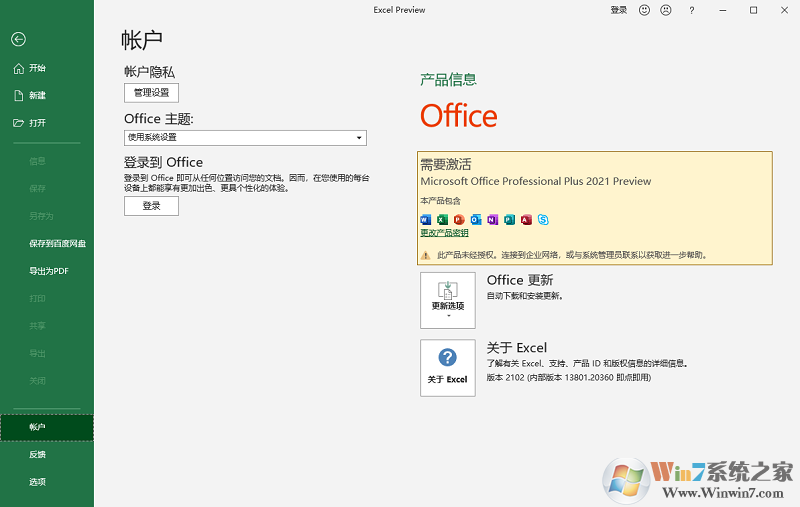Click the 版本 2102 version text
The width and height of the screenshot is (800, 507).
(569, 378)
